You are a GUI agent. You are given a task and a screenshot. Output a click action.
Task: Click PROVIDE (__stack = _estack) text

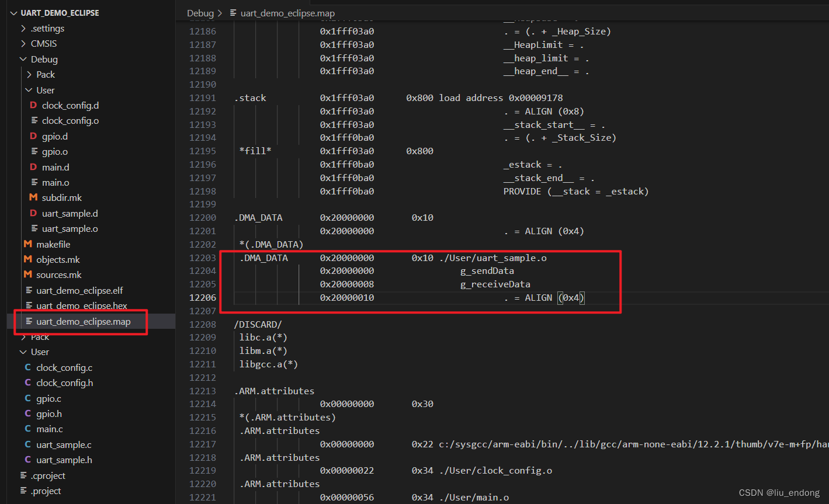[x=576, y=192]
